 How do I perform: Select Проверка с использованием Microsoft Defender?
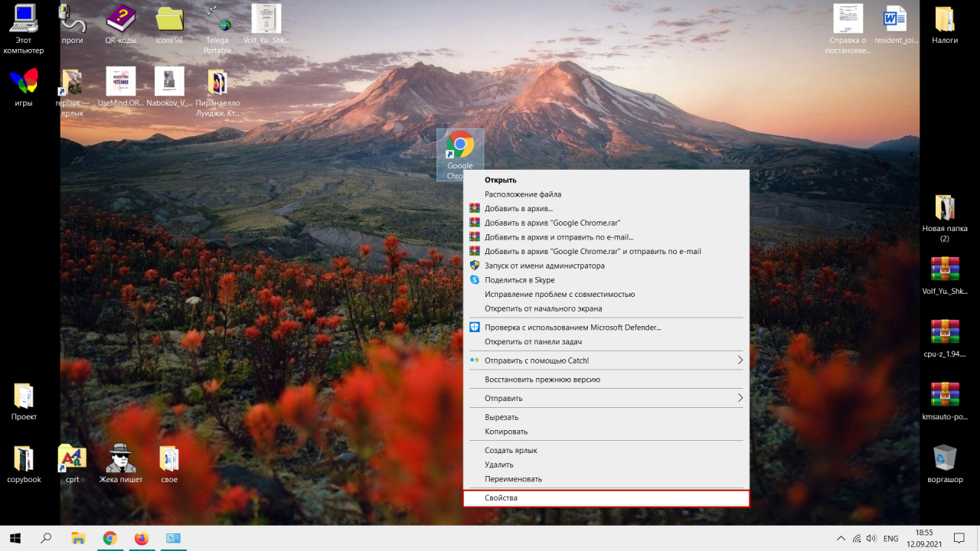click(x=572, y=328)
